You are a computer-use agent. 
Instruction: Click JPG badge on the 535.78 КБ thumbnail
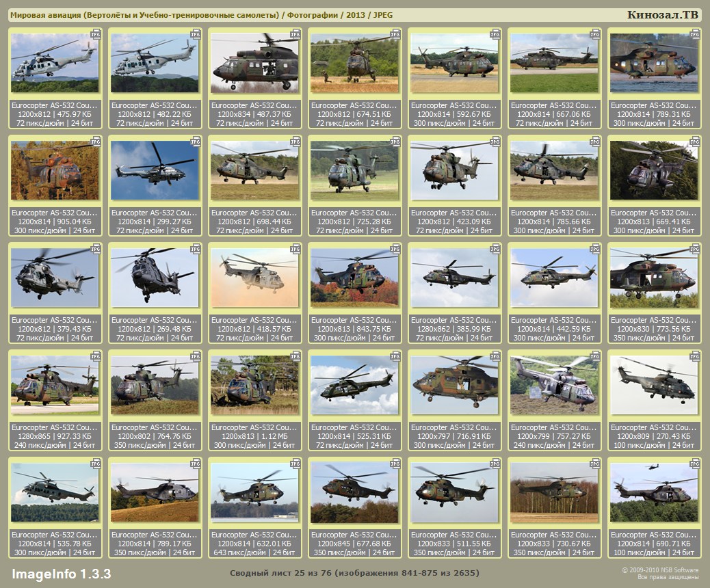tap(96, 463)
